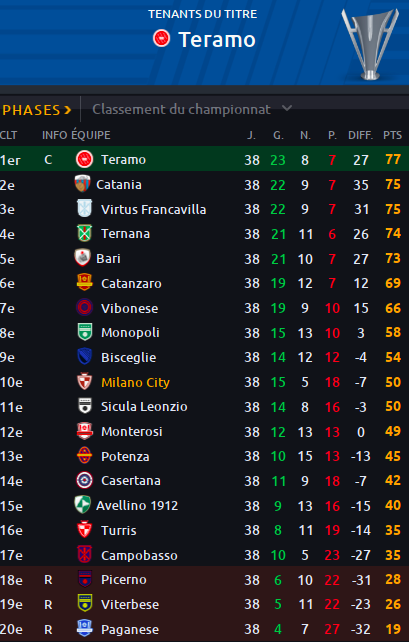Click the Campobasso team name
Image resolution: width=409 pixels, height=642 pixels.
[139, 556]
